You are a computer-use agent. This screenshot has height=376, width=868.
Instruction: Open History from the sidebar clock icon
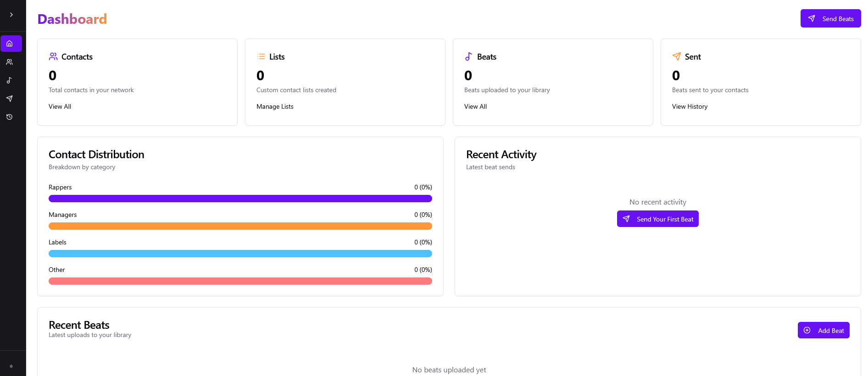(9, 117)
